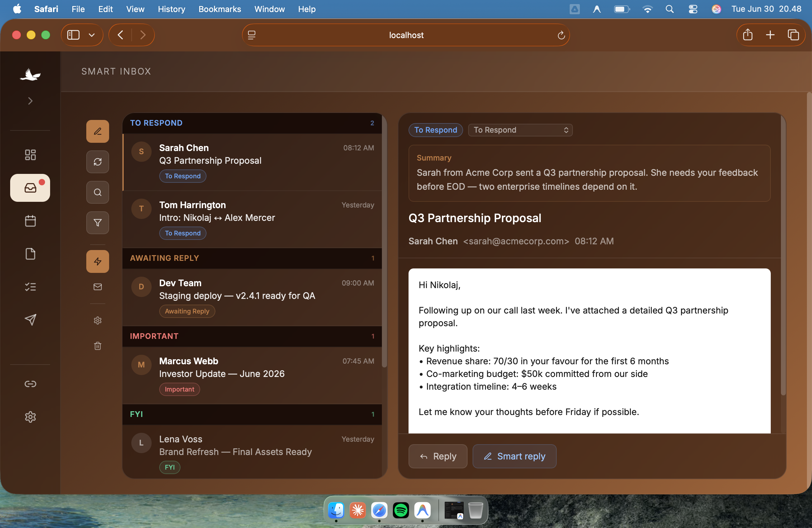Click the white bird app logo
The width and height of the screenshot is (812, 528).
point(30,74)
